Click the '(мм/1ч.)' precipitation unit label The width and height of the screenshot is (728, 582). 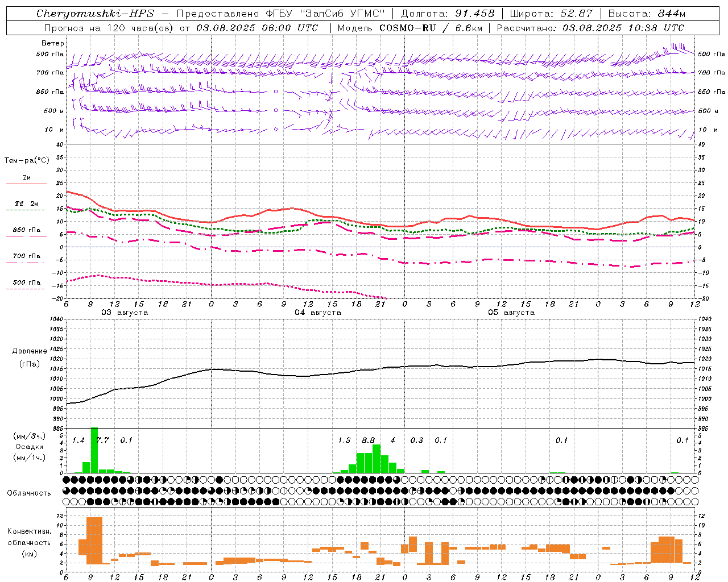[x=29, y=458]
